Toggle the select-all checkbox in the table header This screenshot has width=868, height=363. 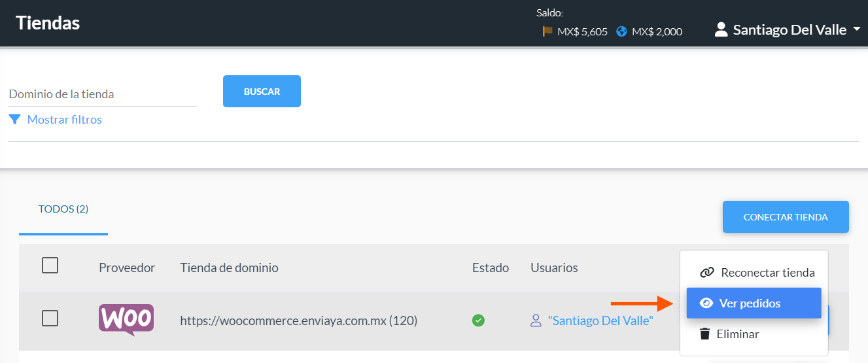click(x=50, y=266)
